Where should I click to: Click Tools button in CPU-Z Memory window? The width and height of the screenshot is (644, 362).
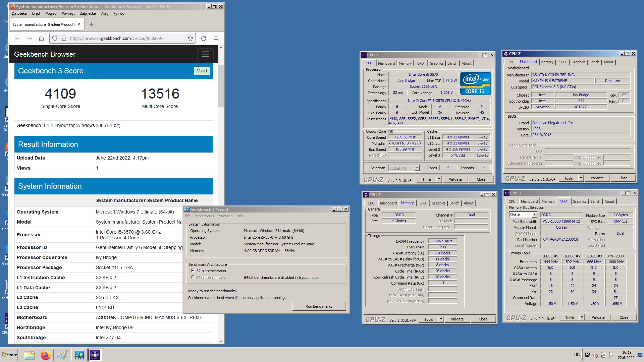pyautogui.click(x=429, y=319)
